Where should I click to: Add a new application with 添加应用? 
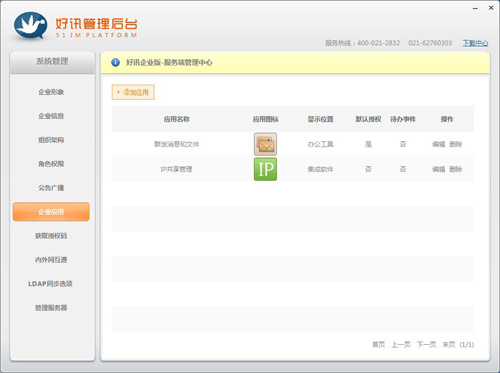pos(133,92)
